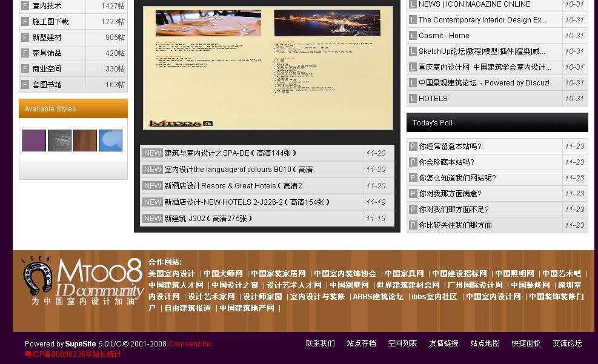Click the 友情链接 footer menu item
Viewport: 598px width, 364px height.
pyautogui.click(x=444, y=343)
